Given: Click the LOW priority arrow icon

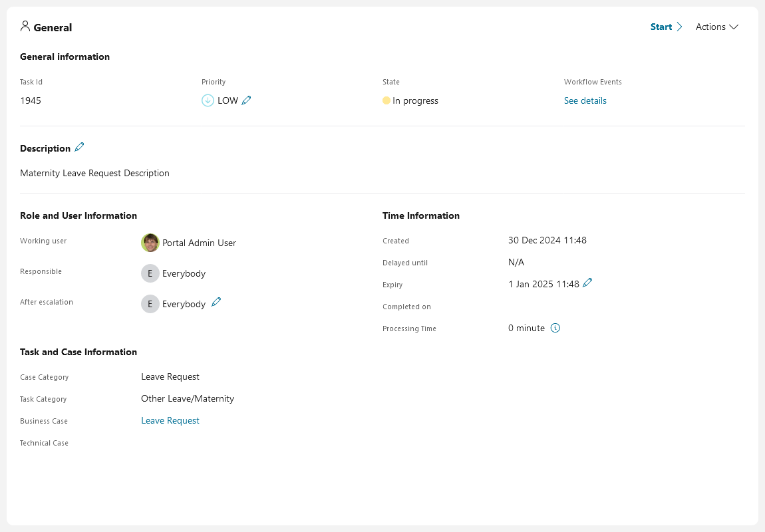Looking at the screenshot, I should tap(208, 100).
